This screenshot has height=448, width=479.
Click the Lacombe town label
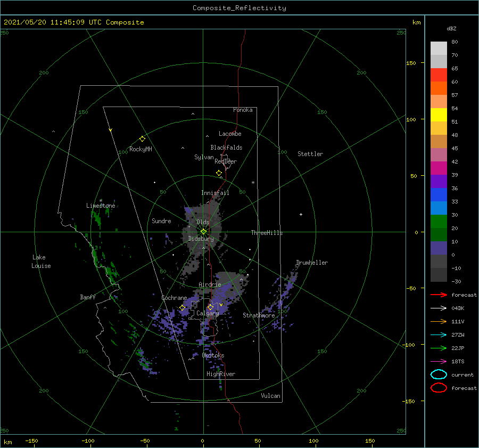point(230,134)
